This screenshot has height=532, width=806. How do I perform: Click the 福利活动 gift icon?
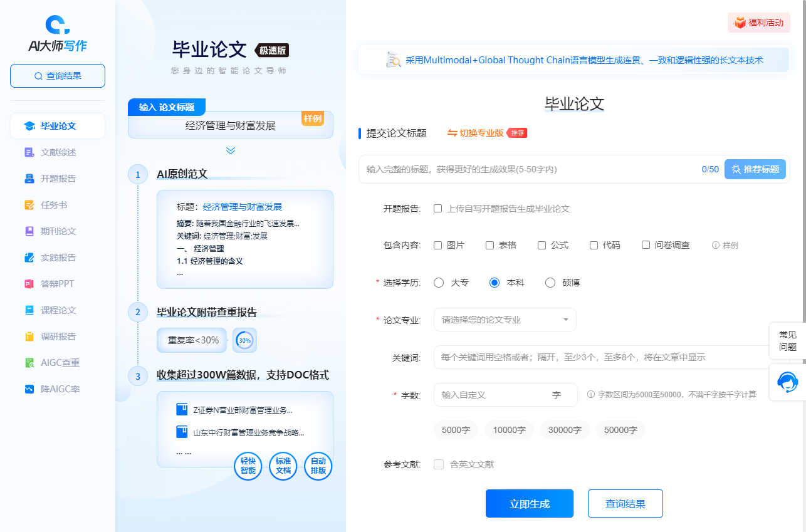[740, 23]
